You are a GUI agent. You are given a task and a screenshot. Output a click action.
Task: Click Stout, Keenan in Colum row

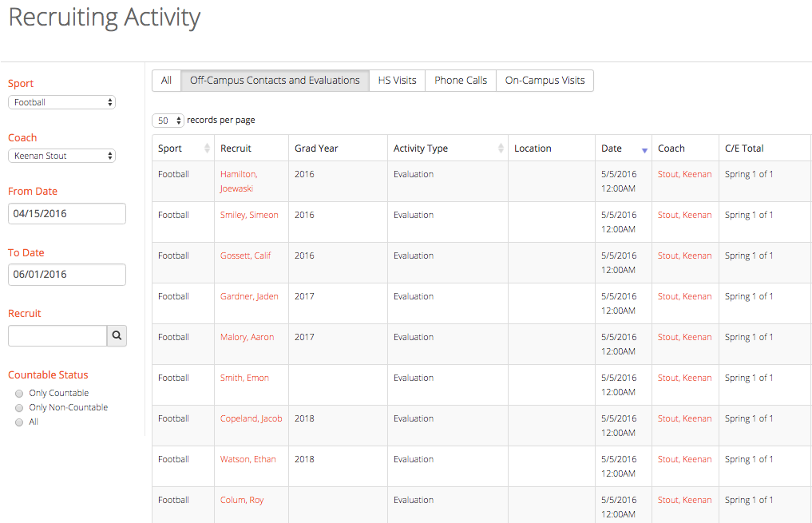click(684, 500)
